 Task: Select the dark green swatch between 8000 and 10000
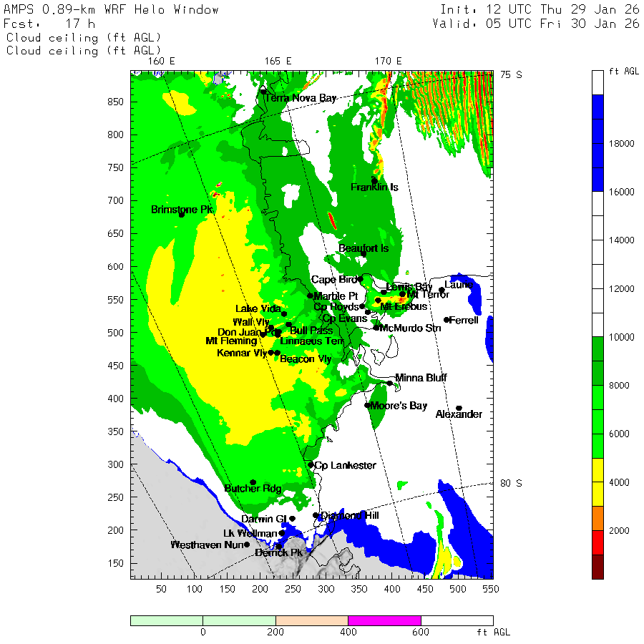tap(597, 361)
